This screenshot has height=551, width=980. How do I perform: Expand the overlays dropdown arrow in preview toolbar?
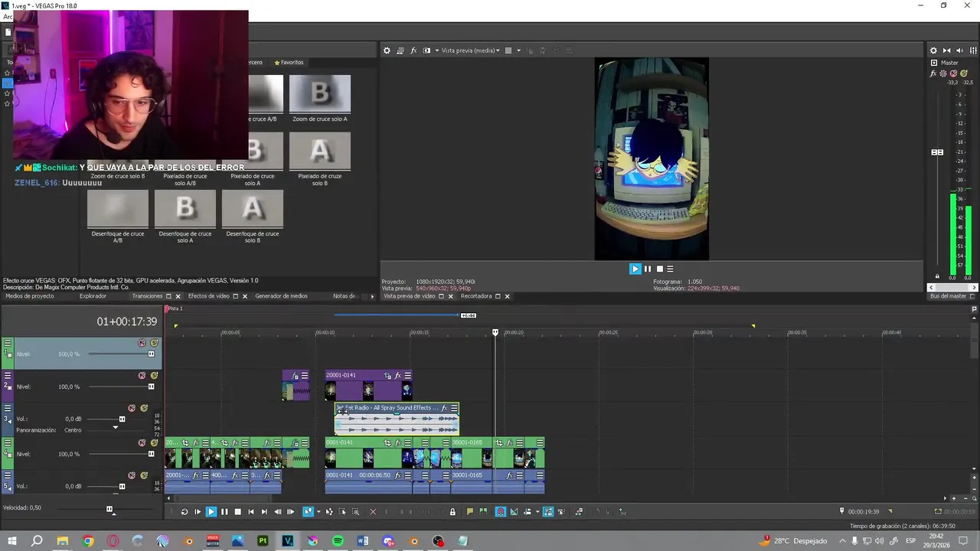coord(518,51)
